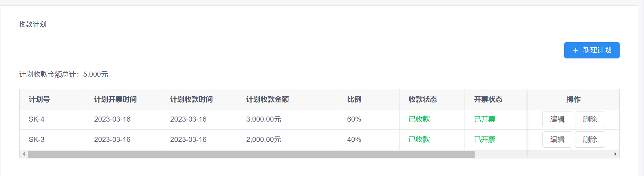Viewport: 644px width, 176px height.
Task: Click the 新建计划 button
Action: 592,50
